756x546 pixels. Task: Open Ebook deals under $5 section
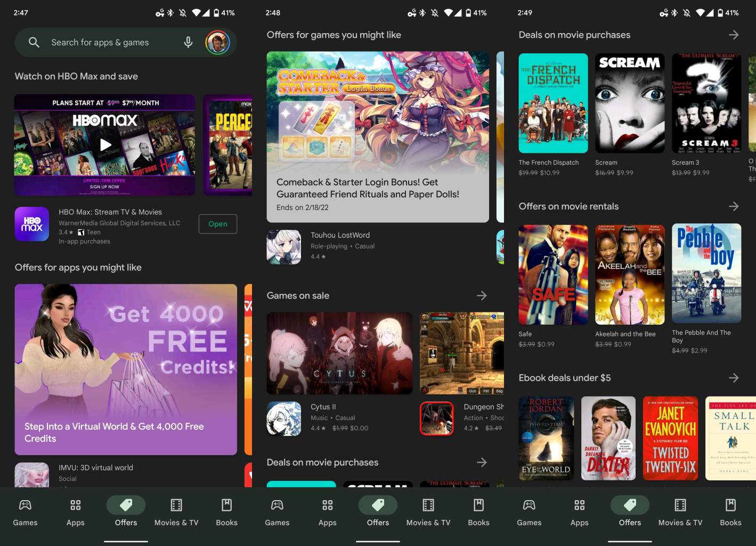tap(734, 378)
